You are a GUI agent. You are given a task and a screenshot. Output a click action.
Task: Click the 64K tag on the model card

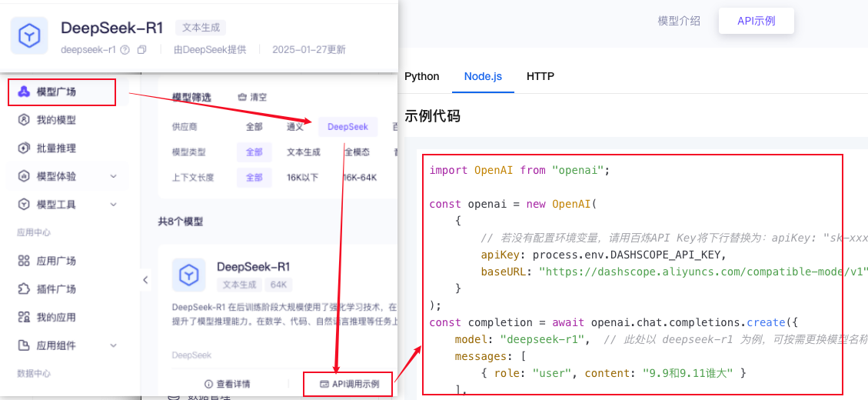[x=278, y=285]
